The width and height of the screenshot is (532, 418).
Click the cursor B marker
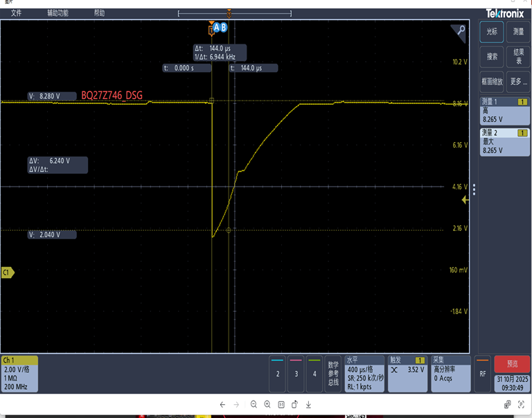click(x=224, y=28)
